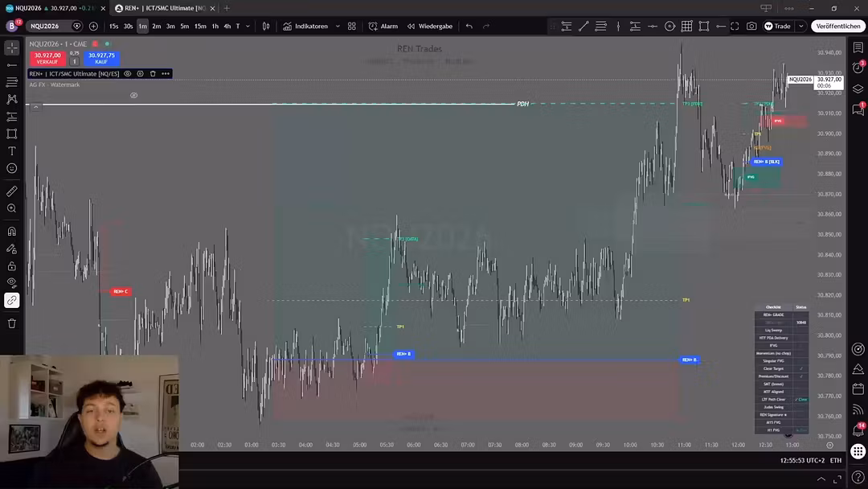Expand the timeframe list dropdown arrow

[248, 26]
